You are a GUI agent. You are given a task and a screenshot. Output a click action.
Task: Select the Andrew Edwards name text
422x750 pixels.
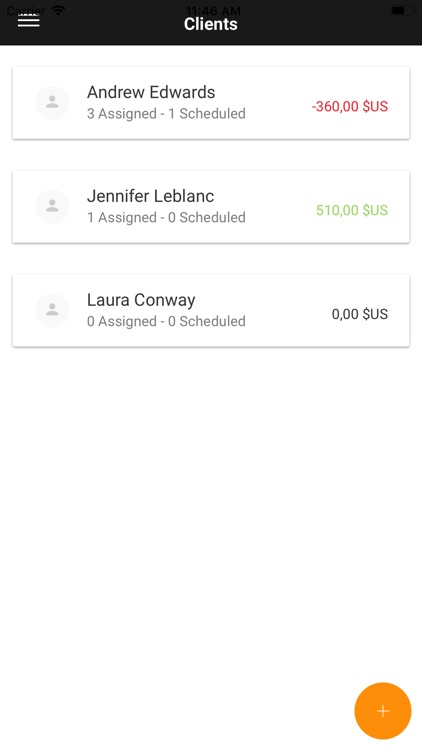tap(151, 92)
